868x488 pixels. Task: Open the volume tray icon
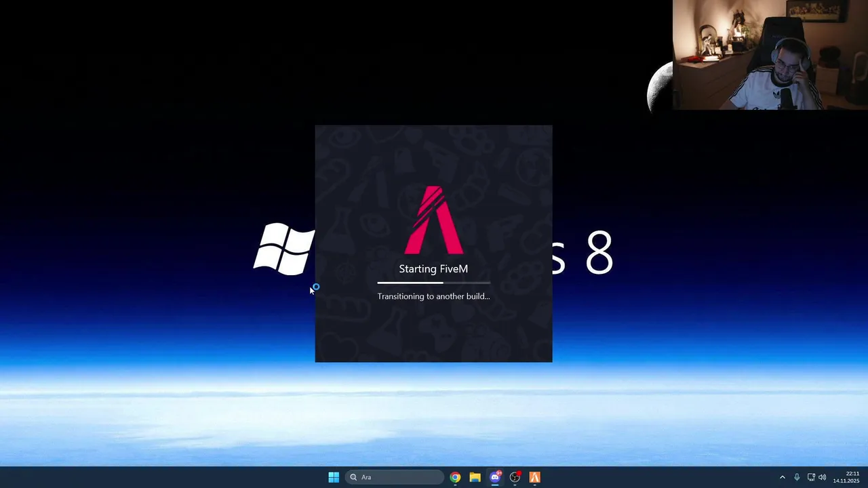(823, 477)
